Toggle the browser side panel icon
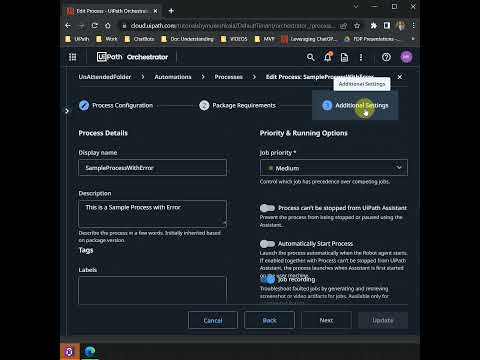This screenshot has height=360, width=480. coord(387,25)
